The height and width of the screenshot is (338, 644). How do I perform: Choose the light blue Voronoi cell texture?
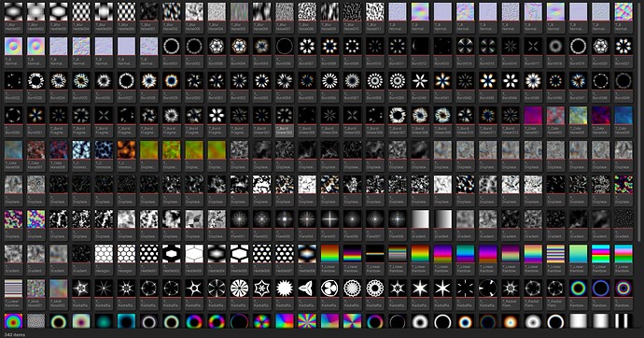81,150
